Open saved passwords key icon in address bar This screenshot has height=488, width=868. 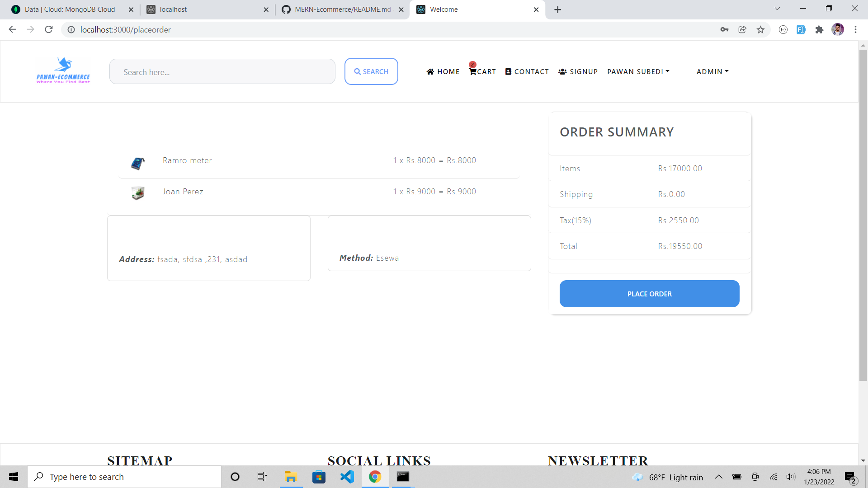(x=724, y=29)
